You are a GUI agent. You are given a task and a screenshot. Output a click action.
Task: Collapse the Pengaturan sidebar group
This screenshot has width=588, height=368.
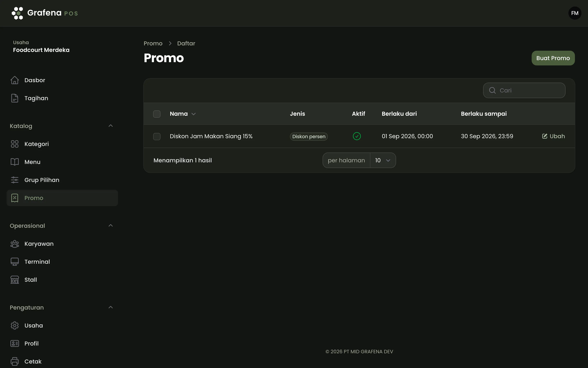pos(110,307)
